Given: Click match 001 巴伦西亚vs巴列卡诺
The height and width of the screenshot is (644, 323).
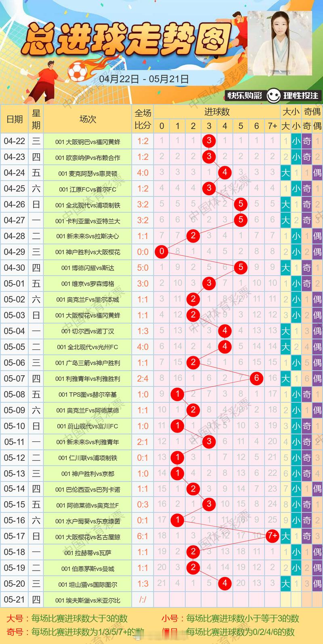Looking at the screenshot, I should (x=88, y=489).
